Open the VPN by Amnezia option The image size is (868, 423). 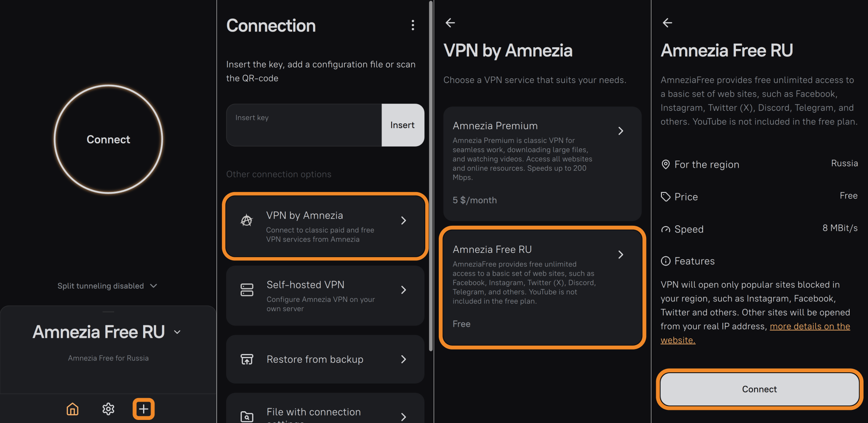click(x=325, y=226)
